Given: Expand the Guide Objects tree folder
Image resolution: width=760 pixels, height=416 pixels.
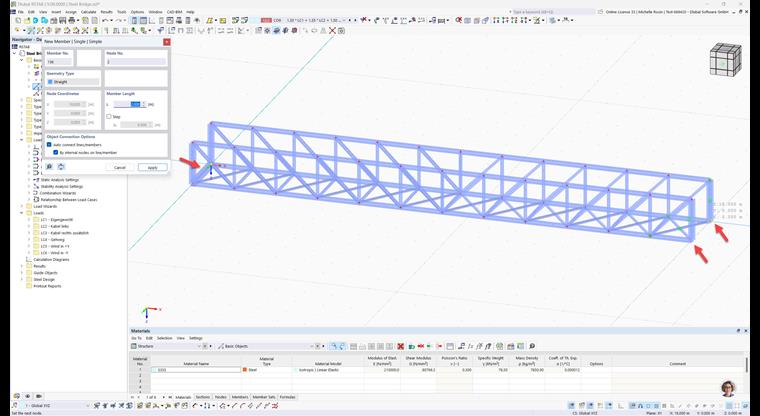Looking at the screenshot, I should point(22,272).
